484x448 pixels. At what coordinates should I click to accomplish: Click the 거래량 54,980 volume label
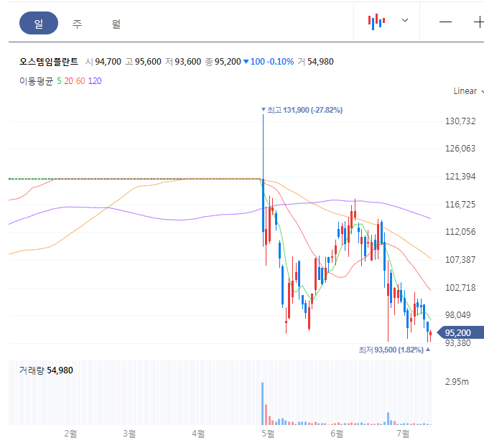click(x=46, y=370)
